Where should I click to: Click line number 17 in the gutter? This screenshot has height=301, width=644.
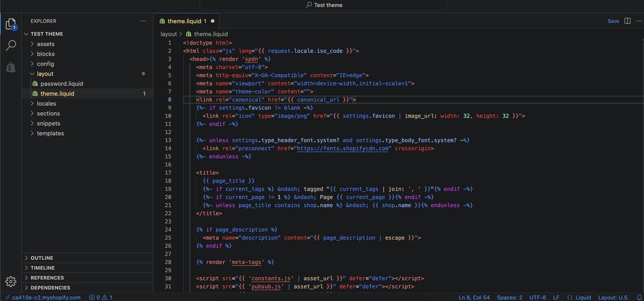coord(168,173)
